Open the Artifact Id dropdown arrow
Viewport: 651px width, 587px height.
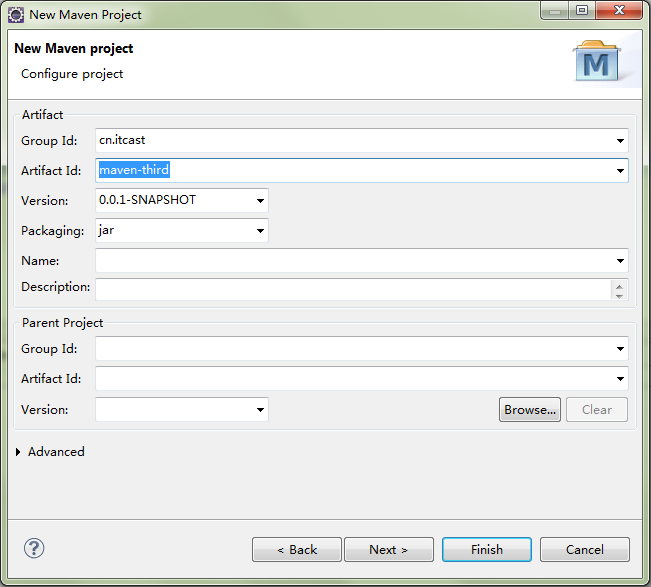[621, 171]
